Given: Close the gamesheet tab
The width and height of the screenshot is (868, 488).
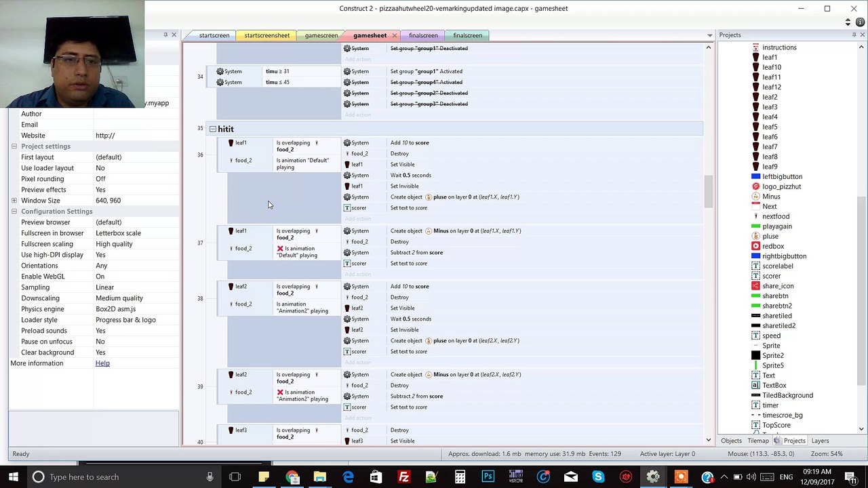Looking at the screenshot, I should pyautogui.click(x=394, y=35).
